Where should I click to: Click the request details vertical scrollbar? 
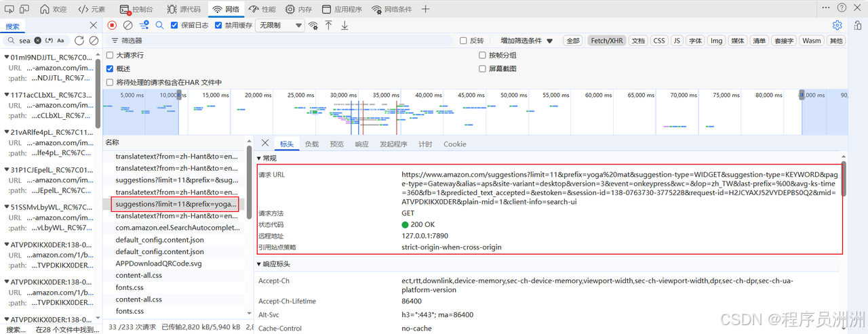(x=844, y=178)
